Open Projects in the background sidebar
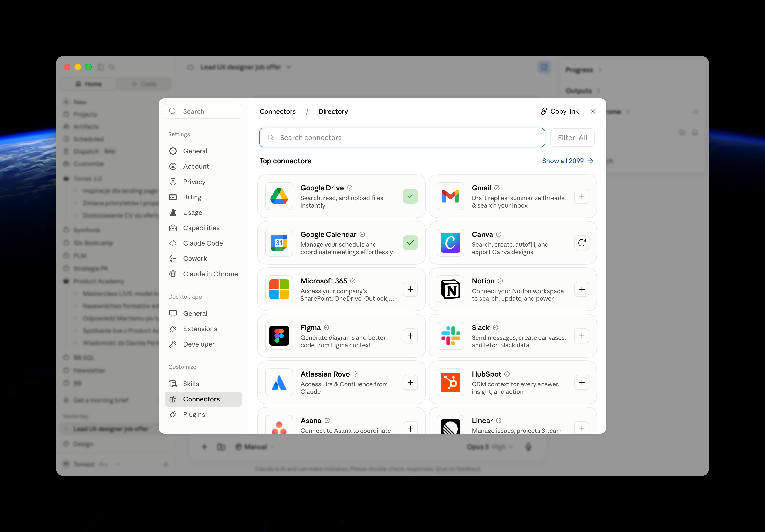 (85, 114)
